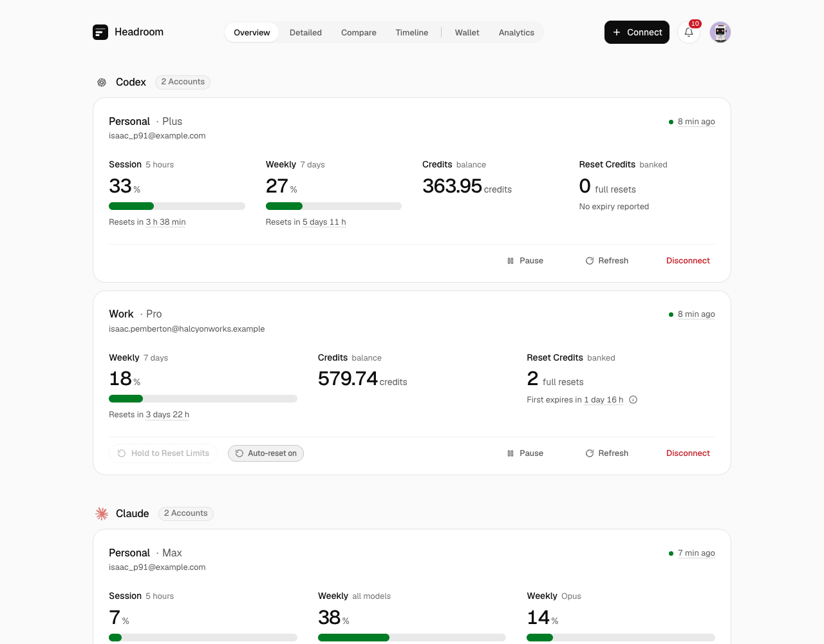Click the Claude 2 Accounts badge
The width and height of the screenshot is (824, 644).
186,513
